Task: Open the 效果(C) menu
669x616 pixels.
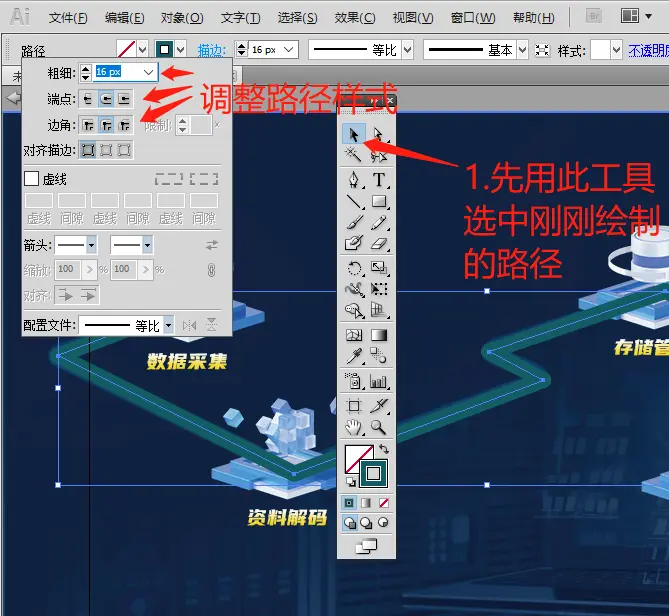Action: coord(355,18)
